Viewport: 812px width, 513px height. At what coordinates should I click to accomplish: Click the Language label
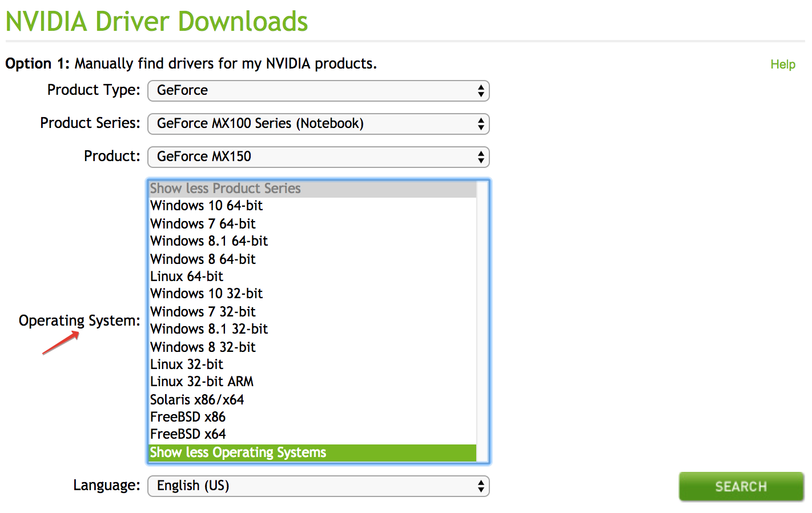point(107,486)
